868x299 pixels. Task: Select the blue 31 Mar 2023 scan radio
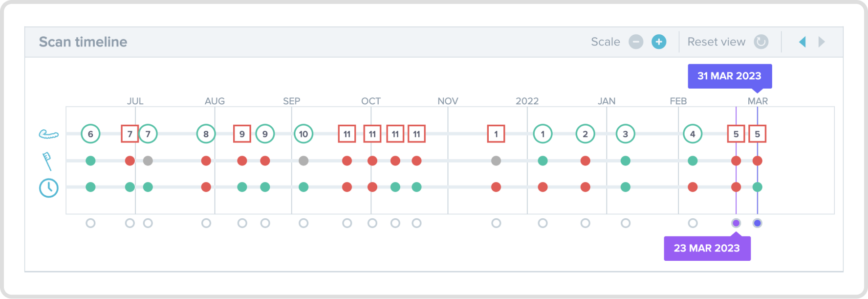coord(758,223)
